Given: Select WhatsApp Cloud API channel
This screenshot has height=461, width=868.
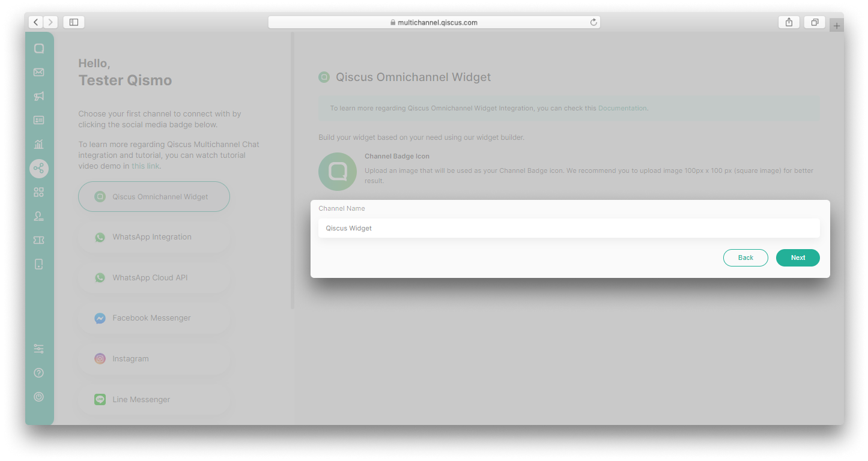Looking at the screenshot, I should point(154,278).
